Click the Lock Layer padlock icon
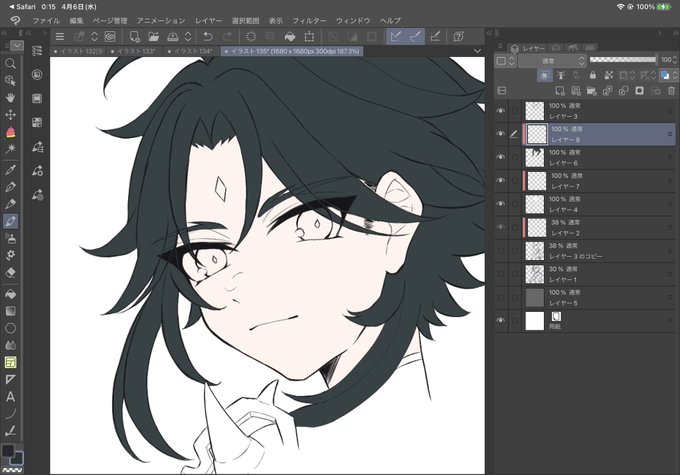680x475 pixels. (592, 75)
